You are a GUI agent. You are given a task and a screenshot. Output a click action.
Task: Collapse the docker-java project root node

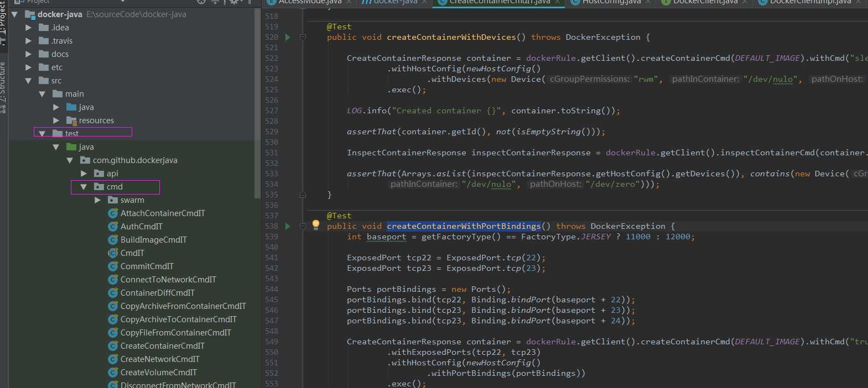14,14
